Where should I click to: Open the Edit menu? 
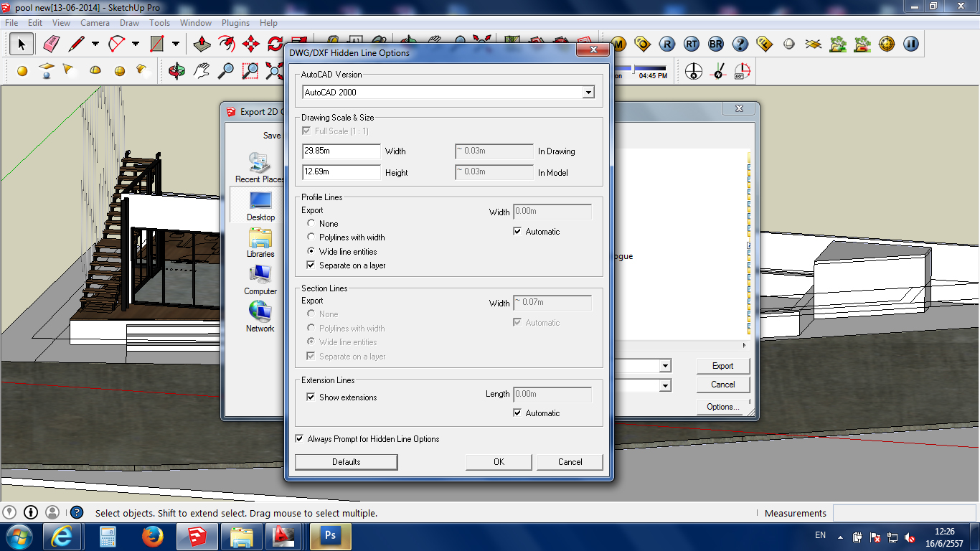(35, 23)
